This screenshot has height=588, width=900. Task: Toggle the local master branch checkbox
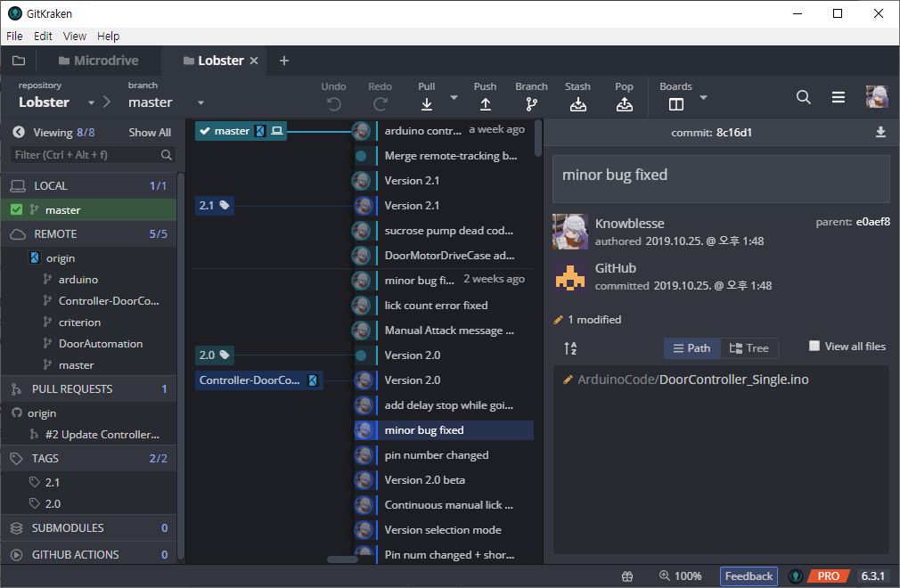17,210
